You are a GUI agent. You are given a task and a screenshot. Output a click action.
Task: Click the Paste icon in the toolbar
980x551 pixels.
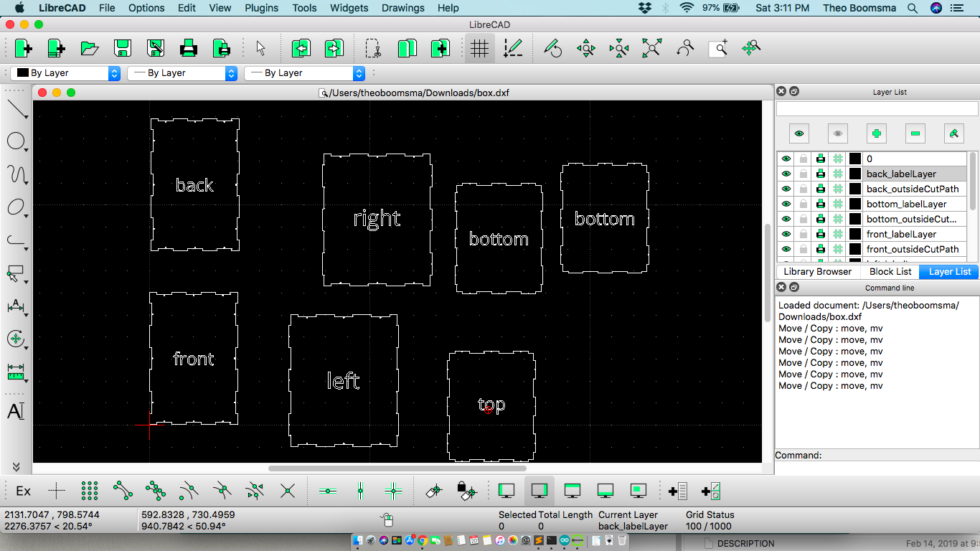440,48
